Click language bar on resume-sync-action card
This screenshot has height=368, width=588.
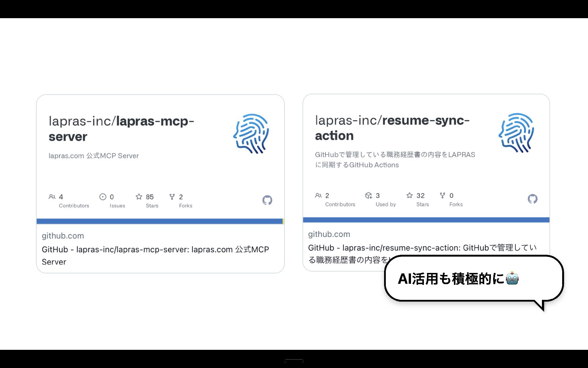tap(426, 220)
